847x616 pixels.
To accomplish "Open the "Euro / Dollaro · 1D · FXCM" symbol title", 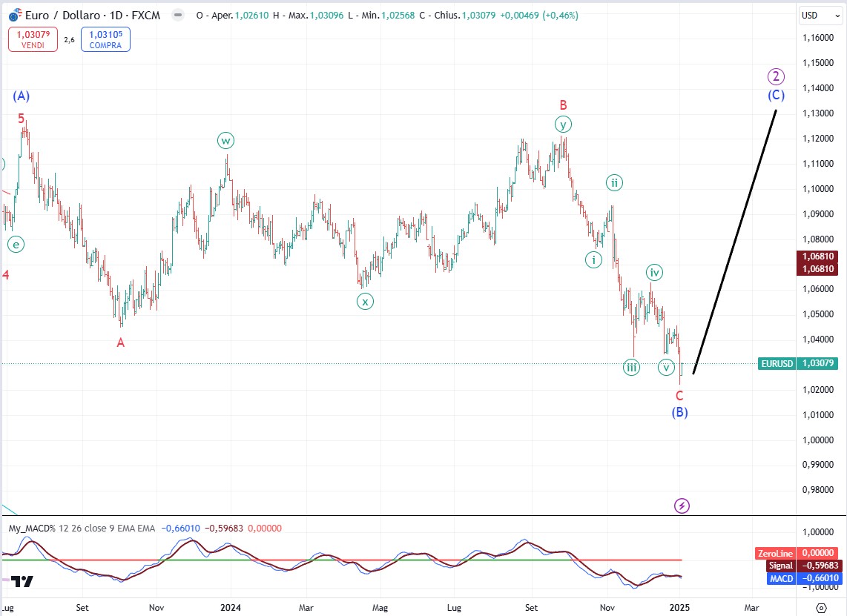I will 93,15.
